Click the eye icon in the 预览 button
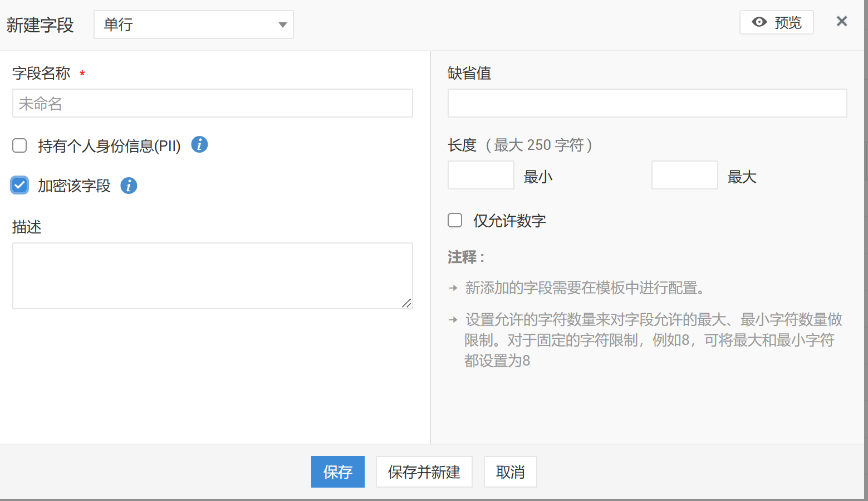Image resolution: width=868 pixels, height=501 pixels. tap(759, 22)
